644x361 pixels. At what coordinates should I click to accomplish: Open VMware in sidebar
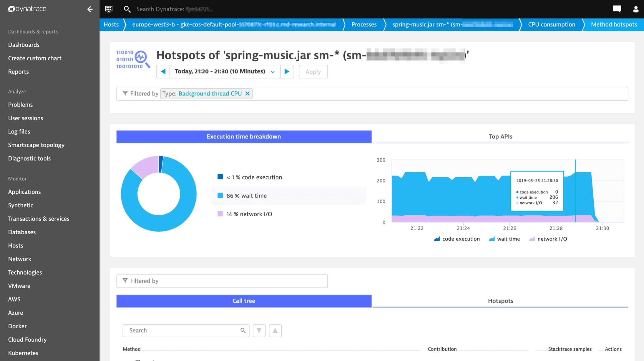[x=19, y=286]
